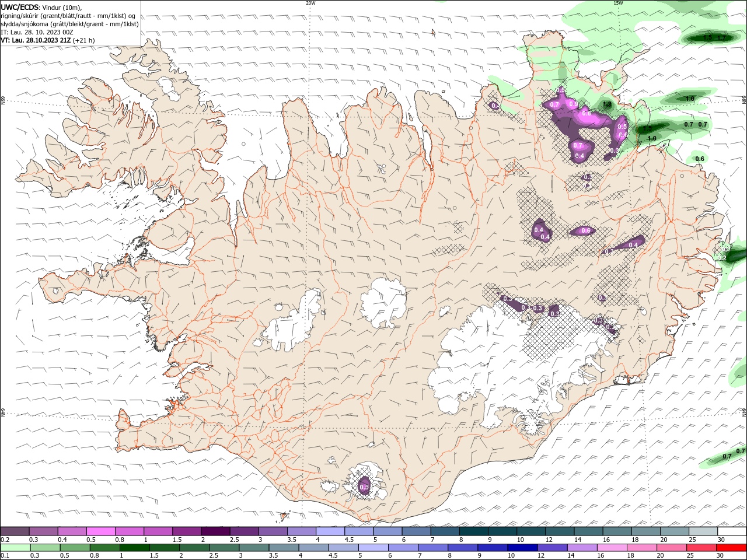
Task: Select the dark purple swatch labeled 2 in upper legend
Action: click(215, 531)
